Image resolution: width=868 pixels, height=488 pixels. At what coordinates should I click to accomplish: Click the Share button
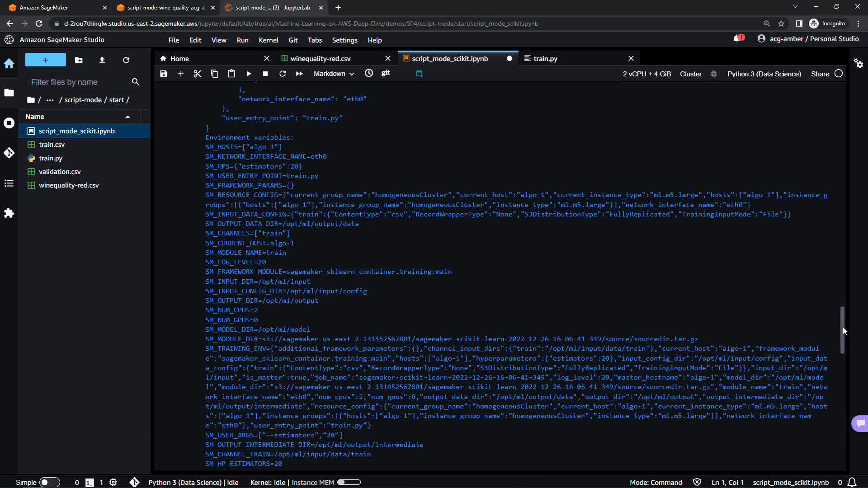[x=820, y=74]
